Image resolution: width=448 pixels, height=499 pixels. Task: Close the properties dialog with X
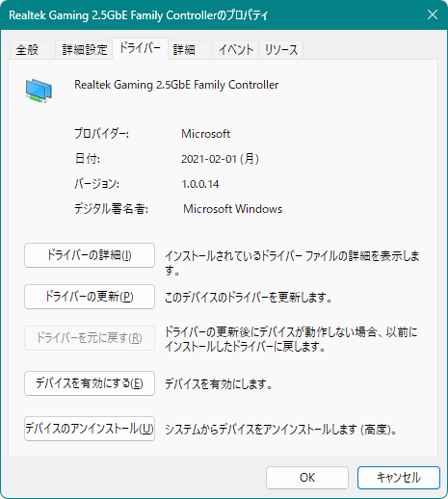(x=433, y=14)
